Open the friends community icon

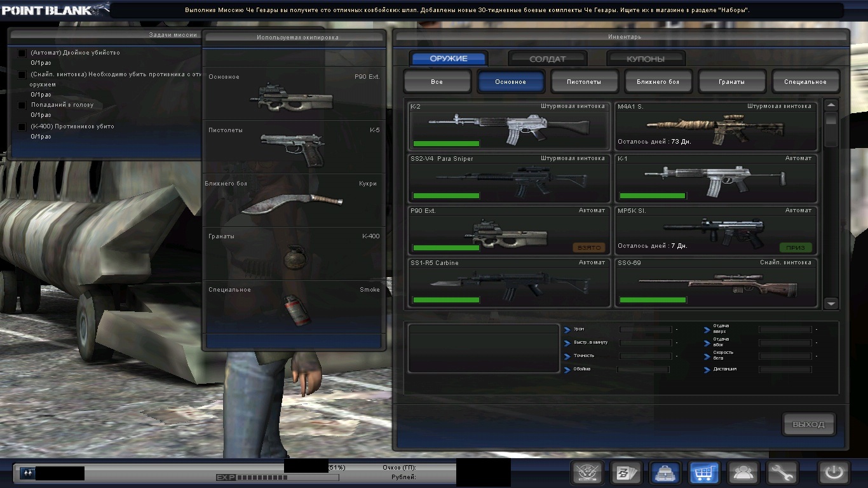pos(743,473)
